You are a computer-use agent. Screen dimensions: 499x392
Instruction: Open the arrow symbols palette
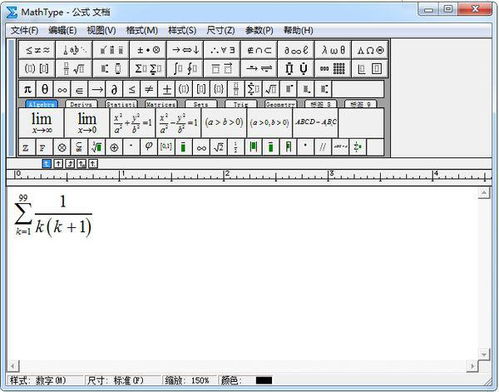click(185, 50)
